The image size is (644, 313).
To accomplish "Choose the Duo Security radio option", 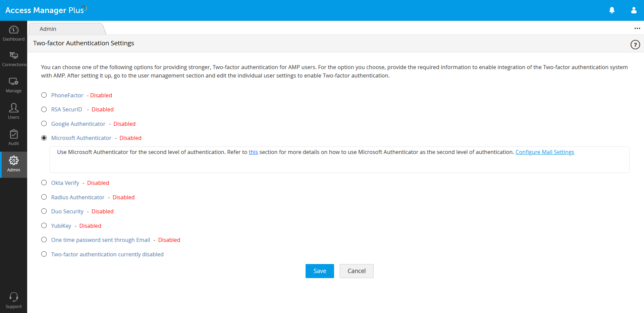I will (x=44, y=211).
